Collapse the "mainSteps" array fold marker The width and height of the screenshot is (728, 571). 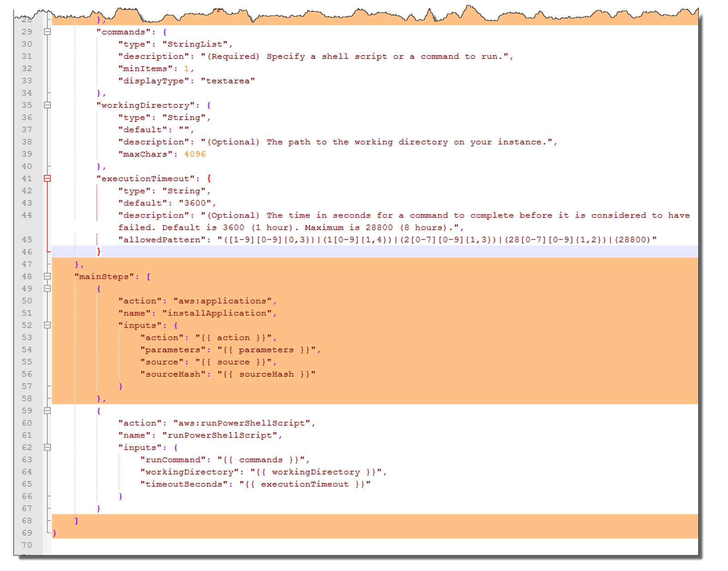coord(47,276)
